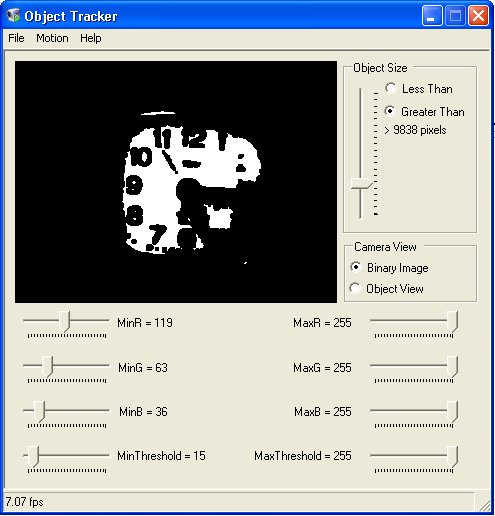Click the 'MinG = 63' label

coord(143,368)
